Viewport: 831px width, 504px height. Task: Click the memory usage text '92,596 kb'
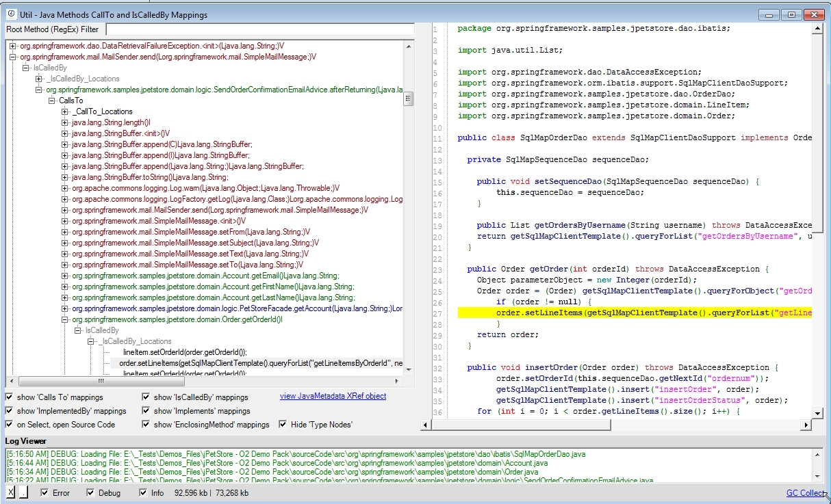(x=191, y=492)
